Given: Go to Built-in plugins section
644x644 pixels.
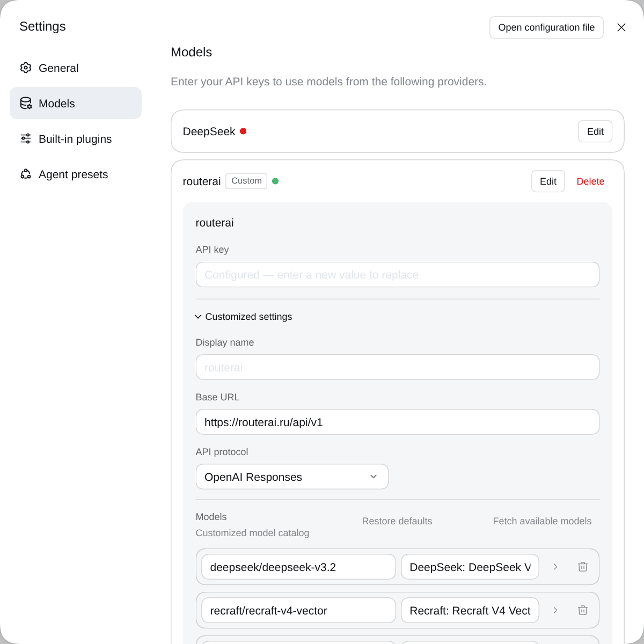Looking at the screenshot, I should click(x=76, y=138).
